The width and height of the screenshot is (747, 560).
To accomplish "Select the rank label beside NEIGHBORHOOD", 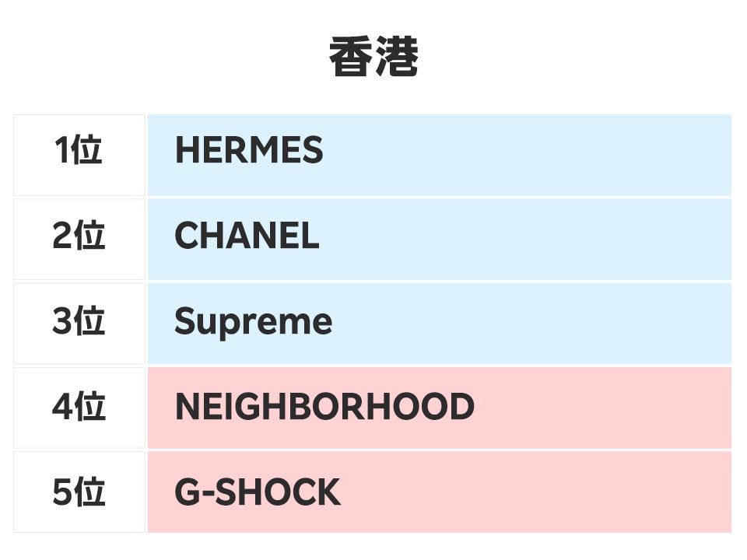I will [x=79, y=407].
